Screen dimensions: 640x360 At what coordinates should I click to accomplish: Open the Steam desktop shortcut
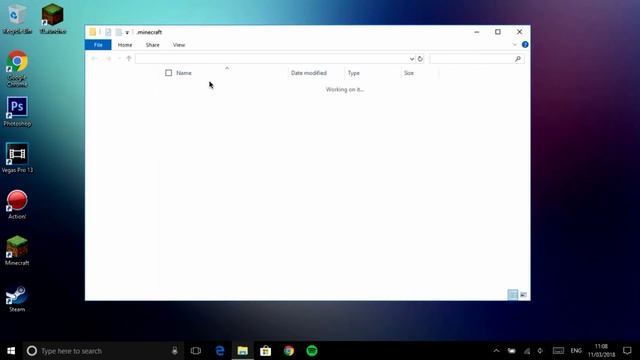(x=17, y=298)
